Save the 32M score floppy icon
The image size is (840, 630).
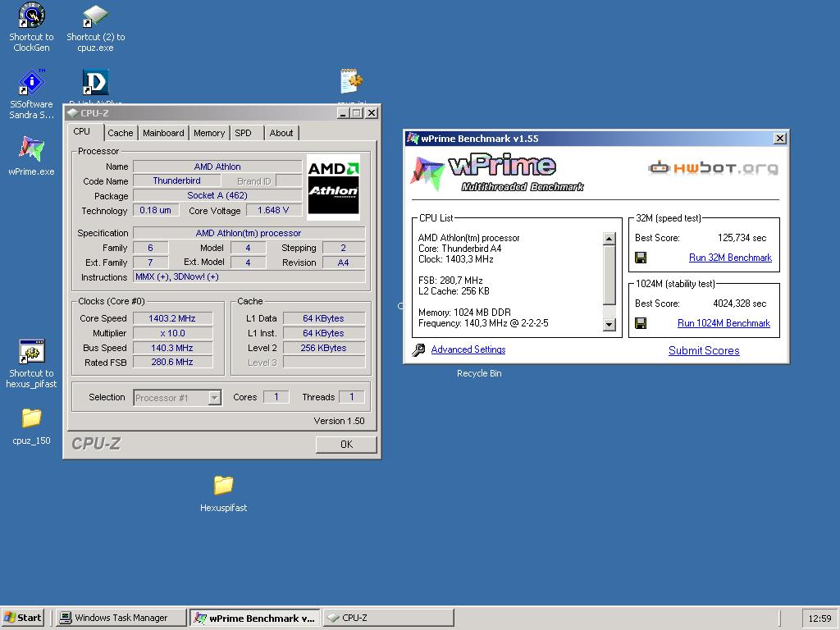[640, 258]
